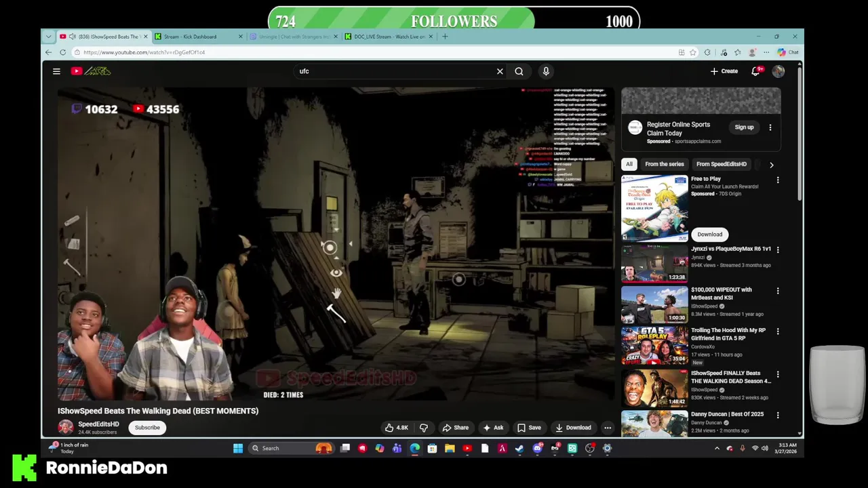Subscribe to SpeedEditsHD

pos(147,428)
